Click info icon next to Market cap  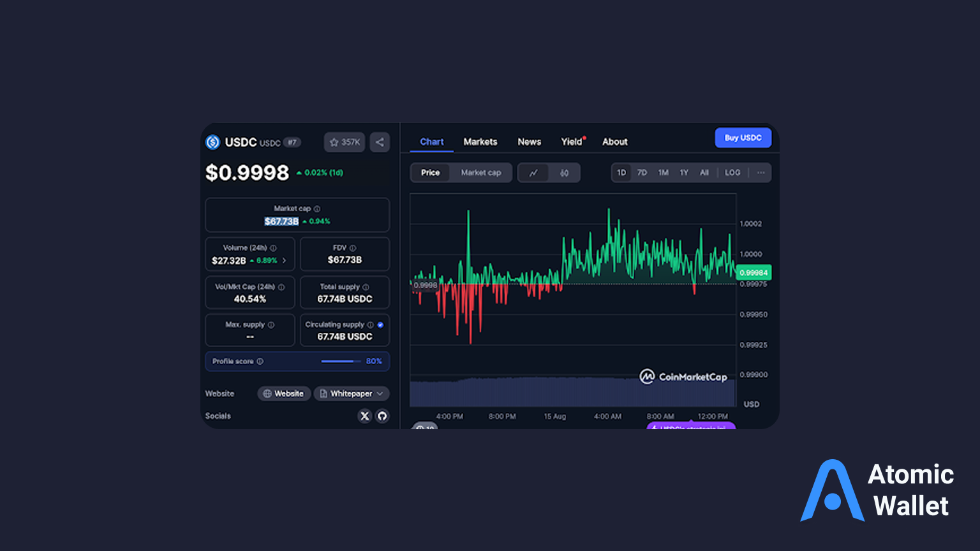317,209
